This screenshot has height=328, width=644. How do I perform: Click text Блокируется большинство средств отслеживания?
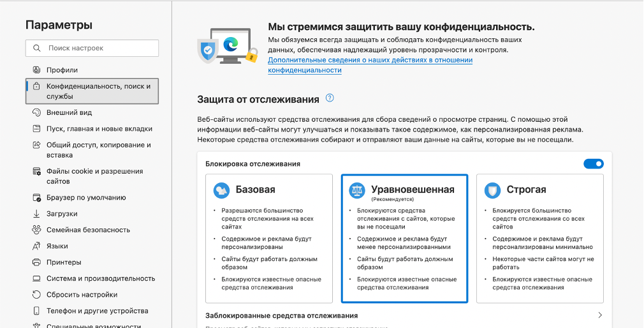pyautogui.click(x=538, y=219)
